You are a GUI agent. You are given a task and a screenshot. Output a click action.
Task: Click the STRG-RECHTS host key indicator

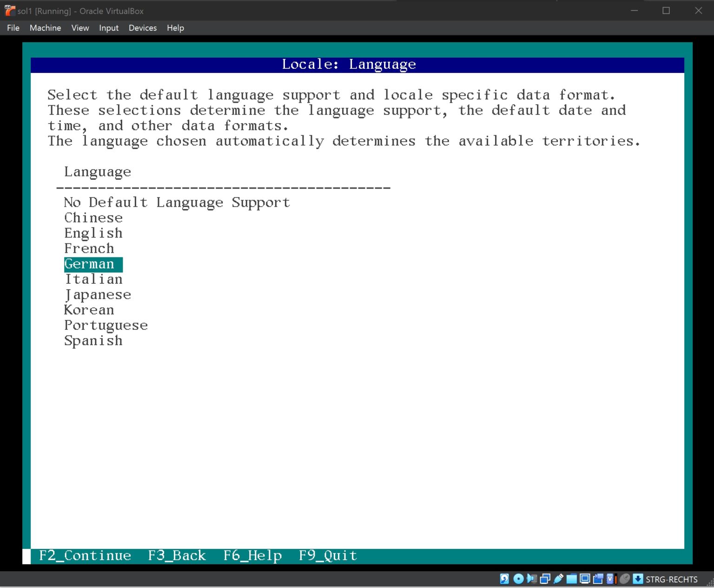(x=671, y=579)
